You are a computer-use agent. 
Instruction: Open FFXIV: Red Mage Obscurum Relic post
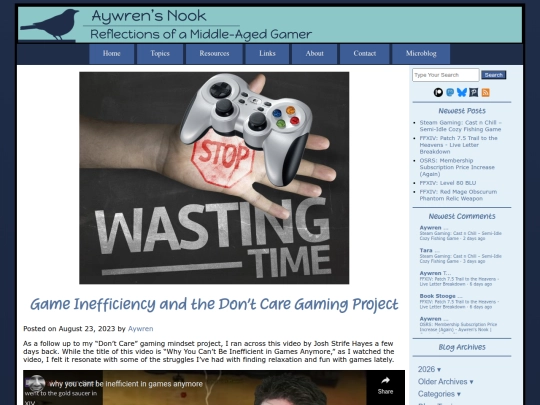[x=458, y=195]
